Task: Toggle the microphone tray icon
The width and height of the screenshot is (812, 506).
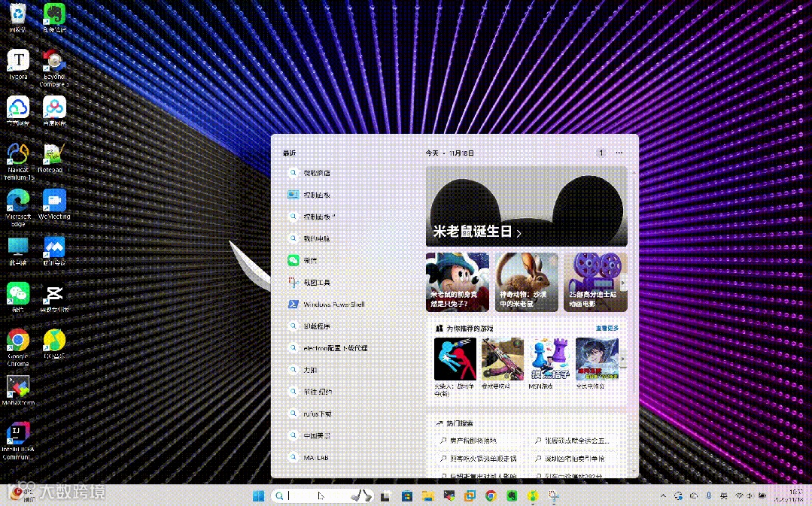Action: (x=709, y=495)
